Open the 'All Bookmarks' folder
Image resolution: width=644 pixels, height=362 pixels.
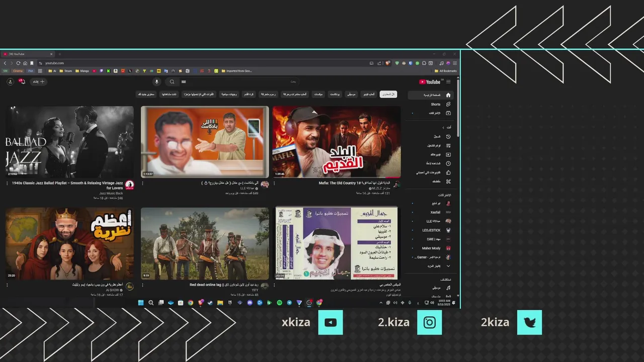pos(446,71)
